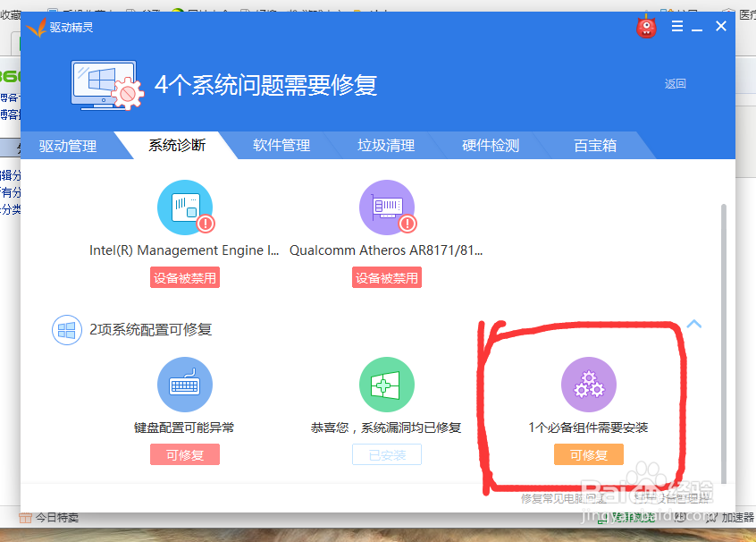This screenshot has width=756, height=542.
Task: Click the keyboard configuration issue icon
Action: click(184, 384)
